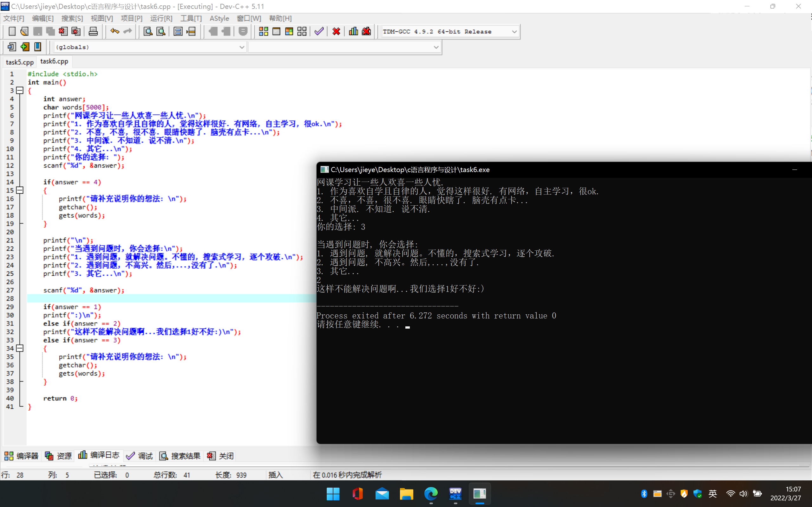Image resolution: width=812 pixels, height=507 pixels.
Task: Collapse the code fold at line 3
Action: (x=20, y=90)
